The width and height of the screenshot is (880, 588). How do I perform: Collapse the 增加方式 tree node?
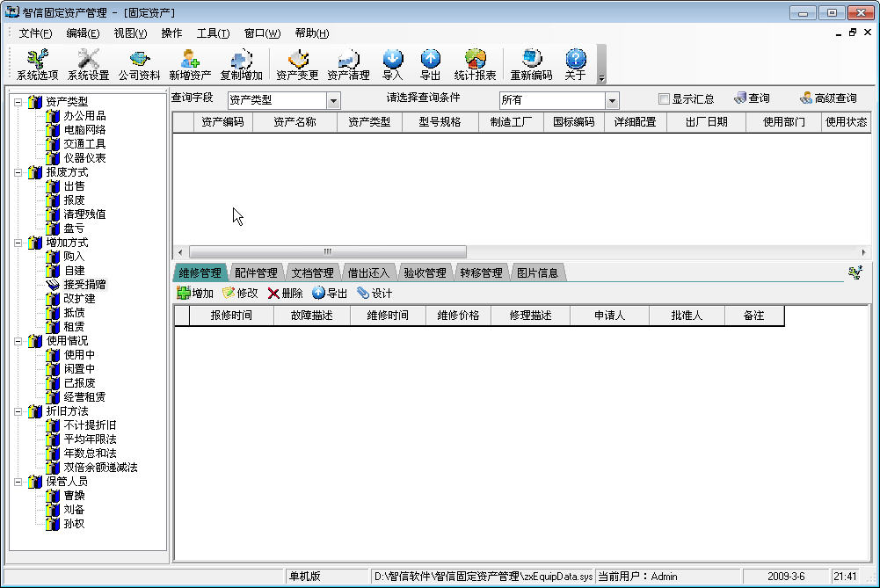tap(18, 243)
